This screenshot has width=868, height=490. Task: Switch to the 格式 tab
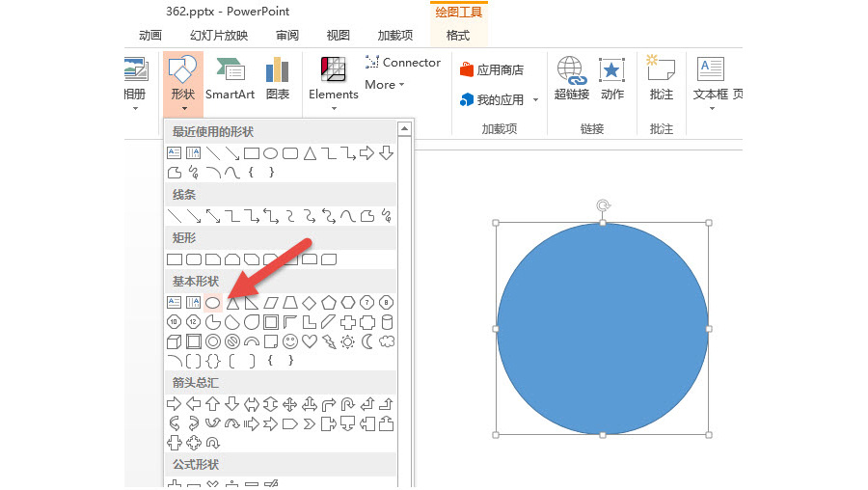tap(458, 36)
